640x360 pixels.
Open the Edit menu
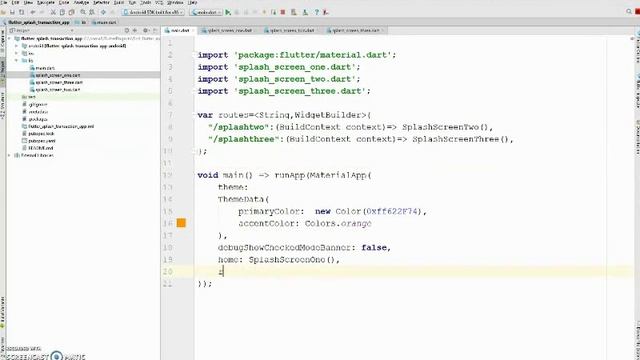point(16,2)
